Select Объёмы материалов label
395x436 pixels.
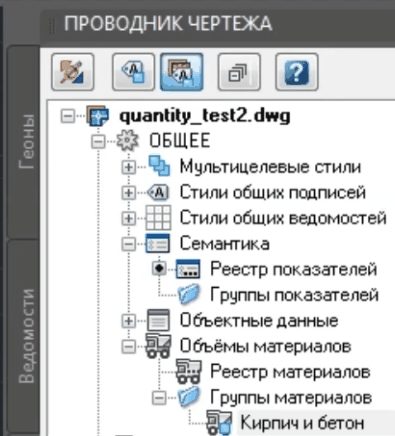pos(265,346)
